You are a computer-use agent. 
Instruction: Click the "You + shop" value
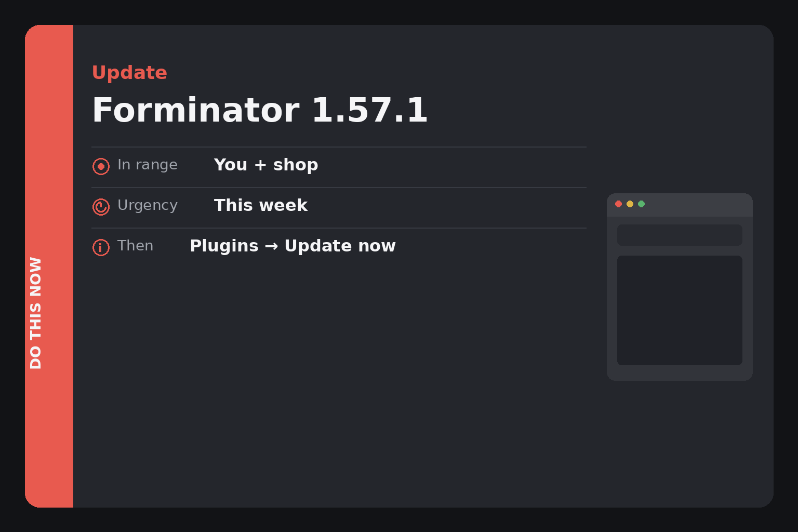[x=266, y=165]
